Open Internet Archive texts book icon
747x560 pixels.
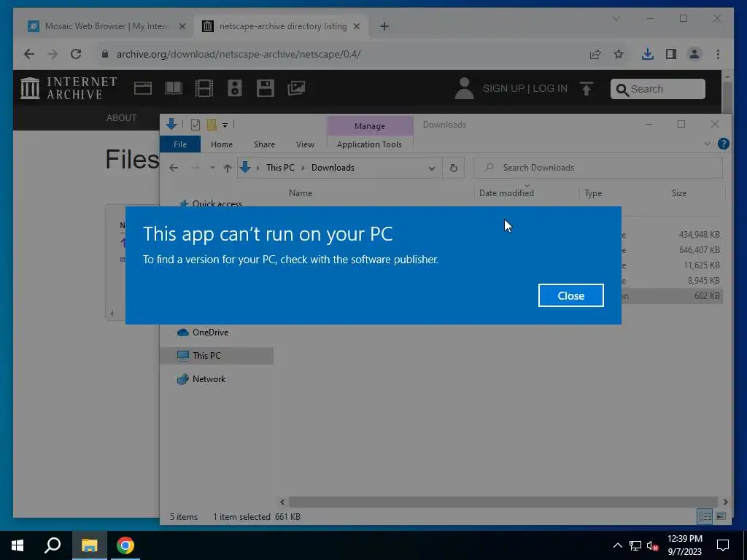click(174, 88)
